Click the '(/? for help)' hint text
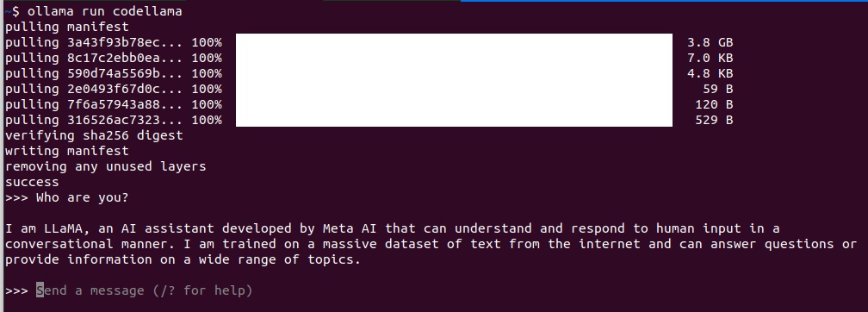The width and height of the screenshot is (868, 312). coord(202,290)
